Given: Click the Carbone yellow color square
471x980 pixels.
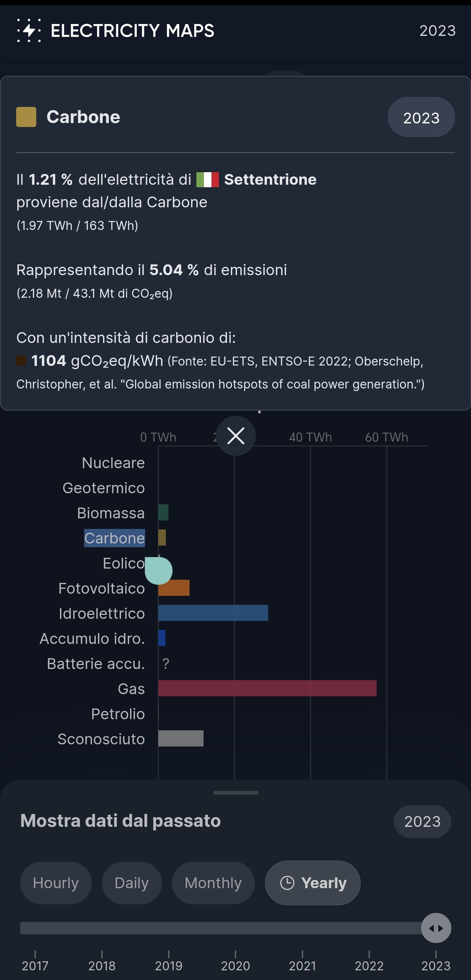Looking at the screenshot, I should tap(26, 117).
